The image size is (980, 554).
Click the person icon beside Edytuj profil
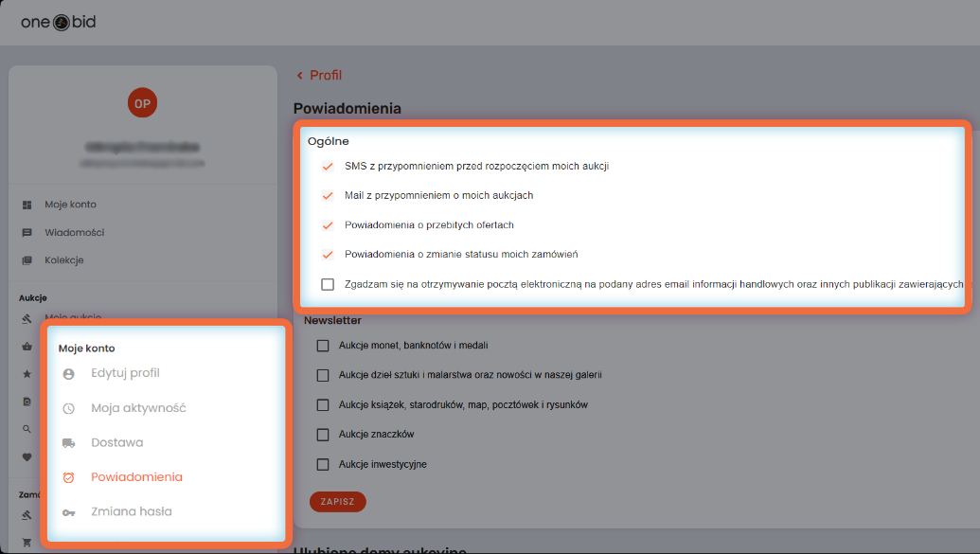69,374
